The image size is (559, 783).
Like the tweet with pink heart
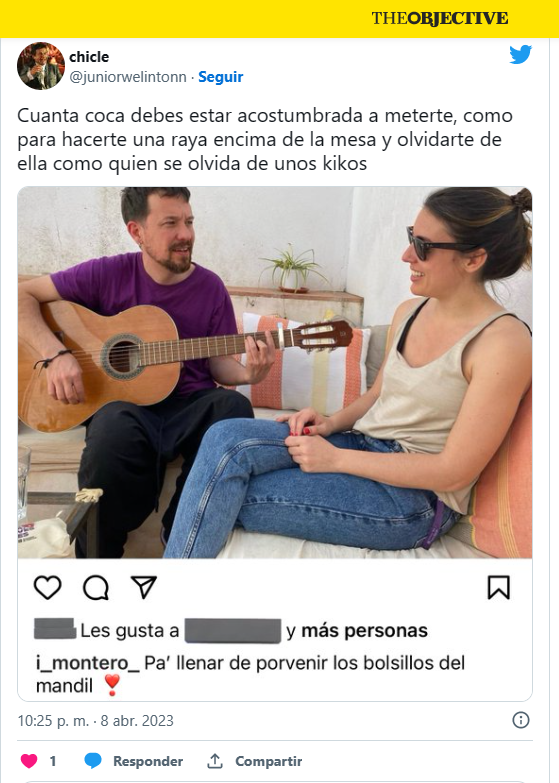pos(29,761)
